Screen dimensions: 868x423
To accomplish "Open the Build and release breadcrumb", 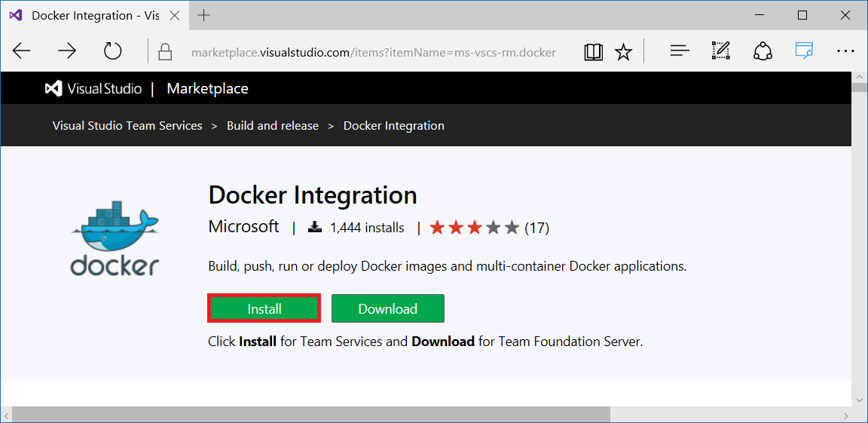I will pos(273,126).
